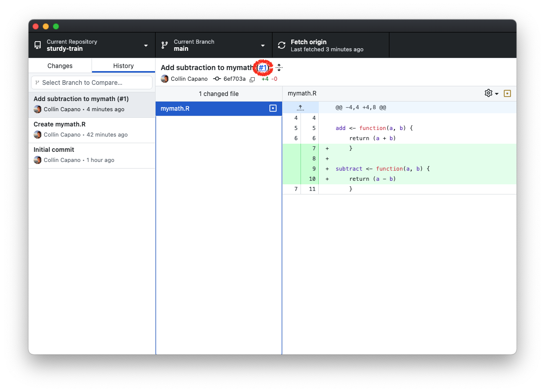Click avatar next to 'Create mymath.R' commit
This screenshot has width=545, height=392.
pos(38,135)
